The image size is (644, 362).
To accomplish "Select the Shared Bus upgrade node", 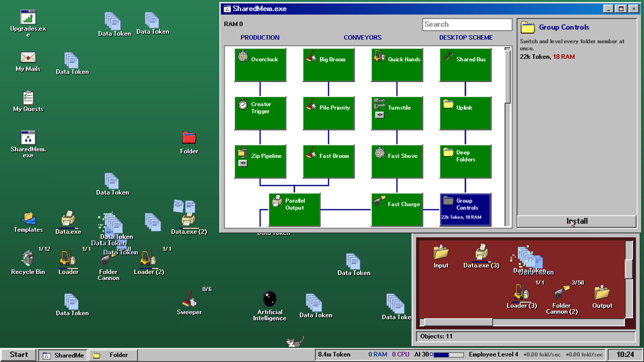I will [x=466, y=65].
